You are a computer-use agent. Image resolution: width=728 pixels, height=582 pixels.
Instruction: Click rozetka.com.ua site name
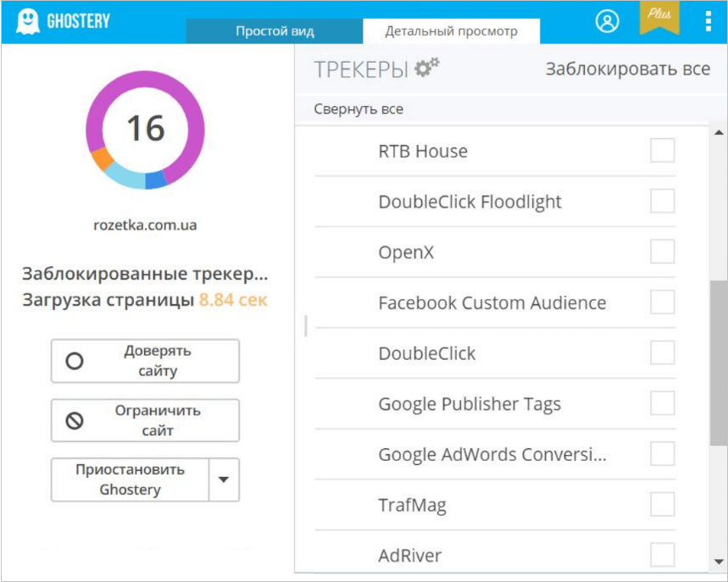145,225
